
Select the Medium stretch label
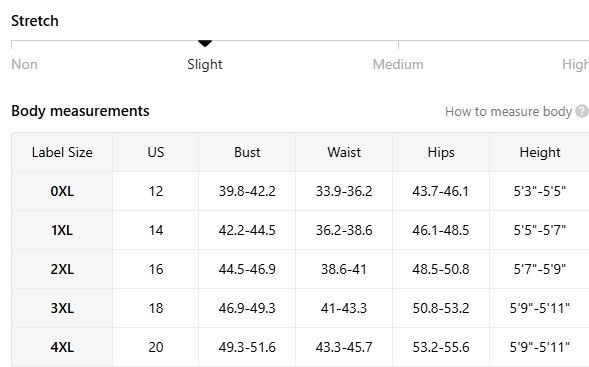pyautogui.click(x=398, y=64)
